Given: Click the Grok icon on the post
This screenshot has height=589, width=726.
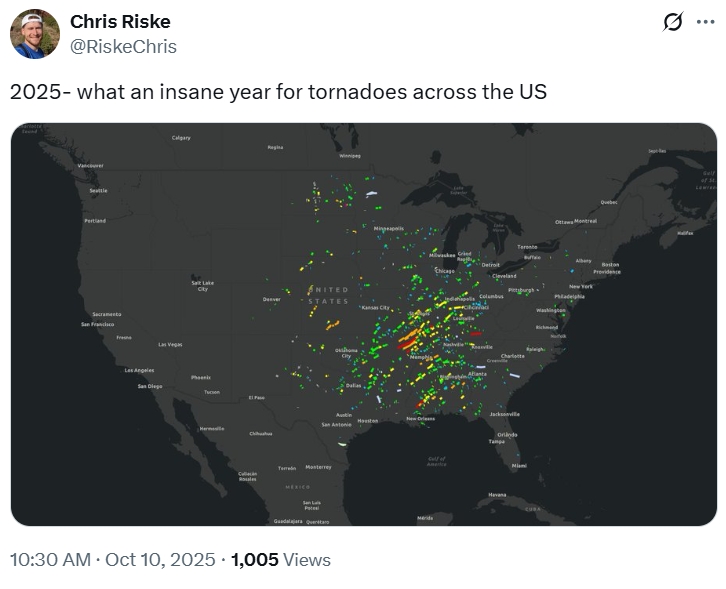Looking at the screenshot, I should pos(673,23).
